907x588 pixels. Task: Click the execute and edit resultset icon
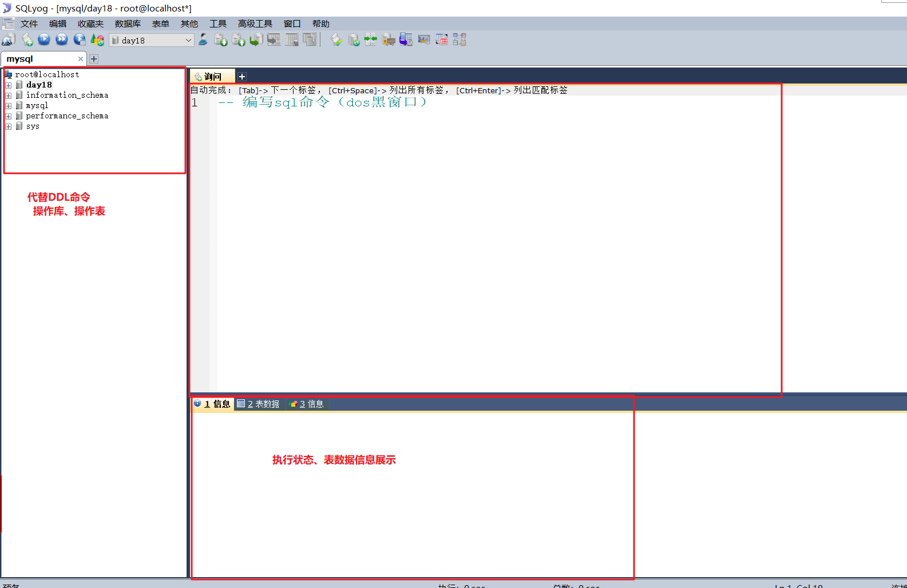tap(80, 39)
